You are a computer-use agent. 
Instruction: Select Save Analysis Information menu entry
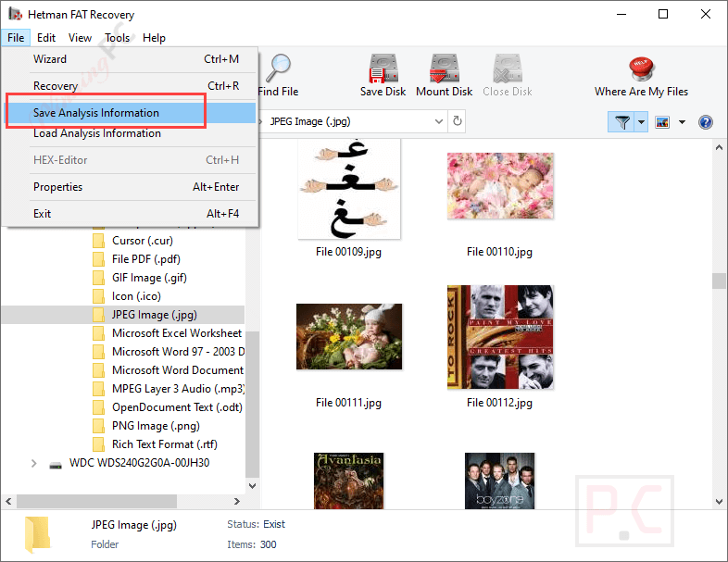(130, 113)
